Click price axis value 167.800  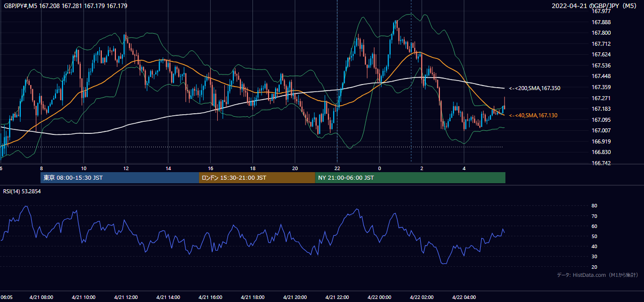(601, 33)
